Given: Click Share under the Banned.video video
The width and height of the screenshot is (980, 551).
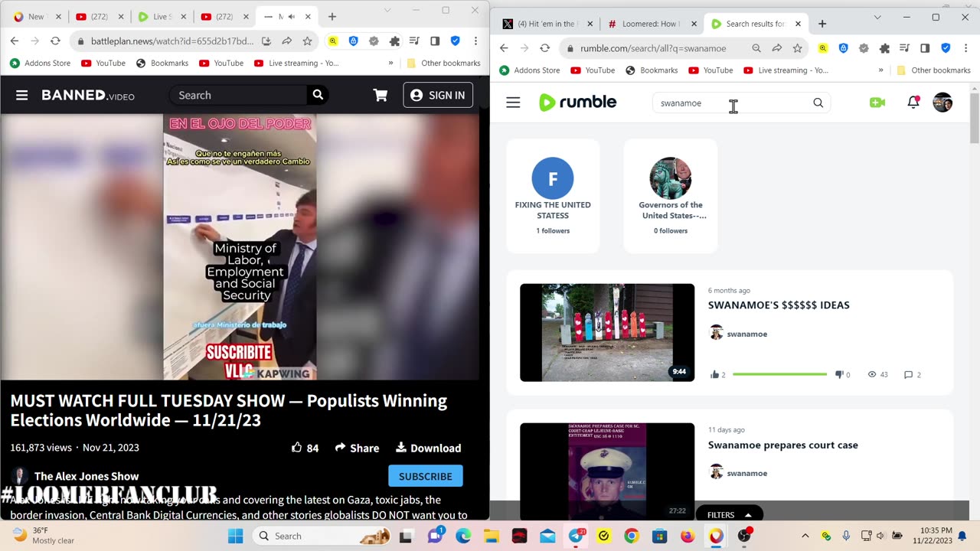Looking at the screenshot, I should [357, 448].
